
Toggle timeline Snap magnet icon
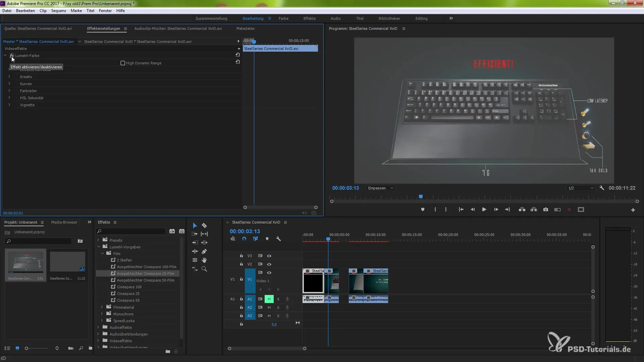[x=244, y=239]
